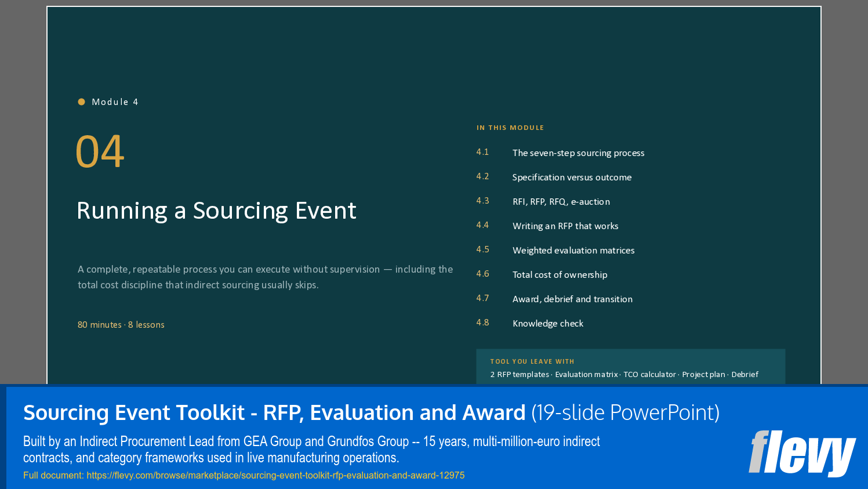This screenshot has width=868, height=489.
Task: Select lesson 'Weighted evaluation matrices'
Action: pos(573,251)
